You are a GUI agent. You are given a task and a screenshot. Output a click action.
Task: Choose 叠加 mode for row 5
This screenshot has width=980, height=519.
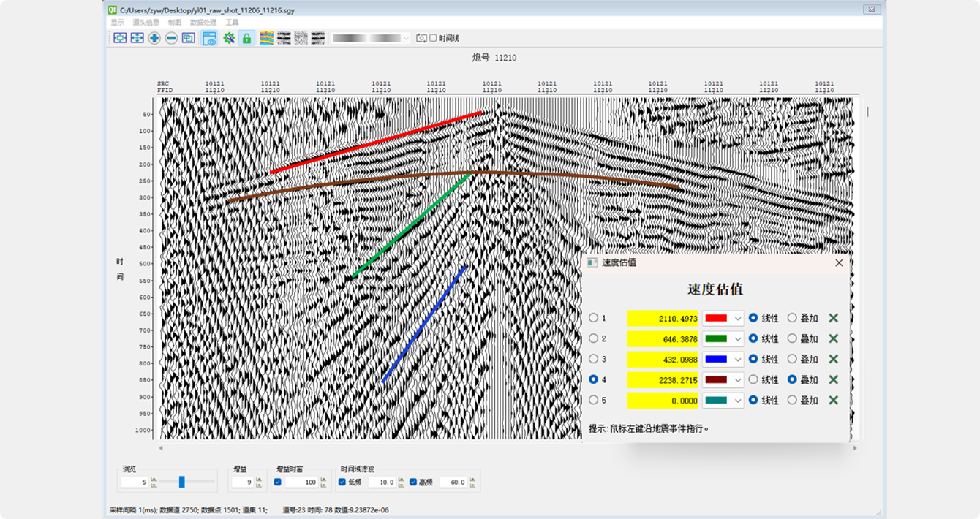(792, 400)
